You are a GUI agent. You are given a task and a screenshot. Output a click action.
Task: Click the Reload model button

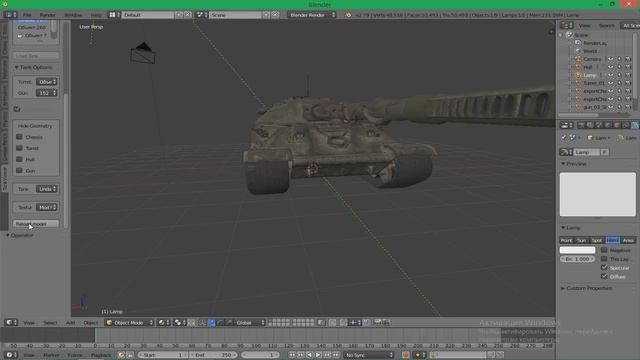pyautogui.click(x=36, y=224)
